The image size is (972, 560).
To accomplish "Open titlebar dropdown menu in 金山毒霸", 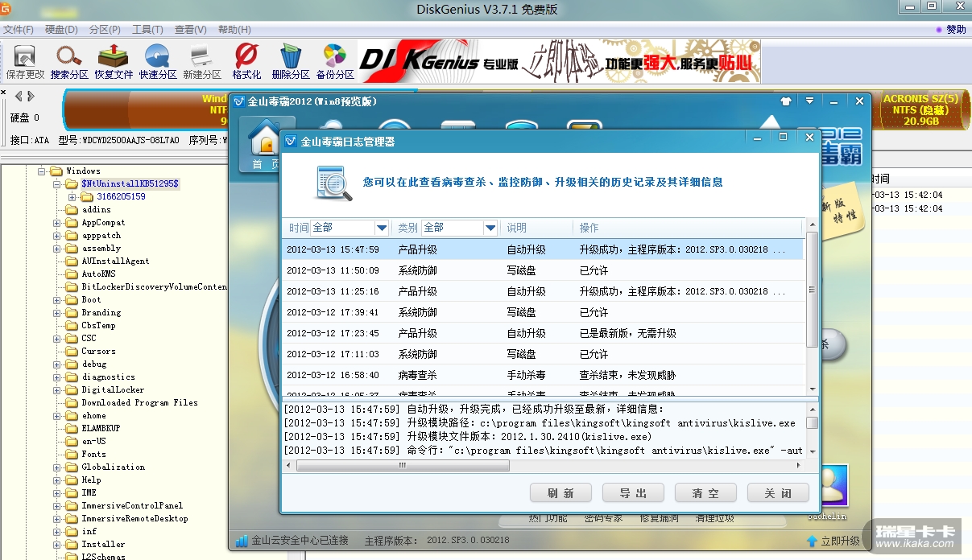I will 809,101.
